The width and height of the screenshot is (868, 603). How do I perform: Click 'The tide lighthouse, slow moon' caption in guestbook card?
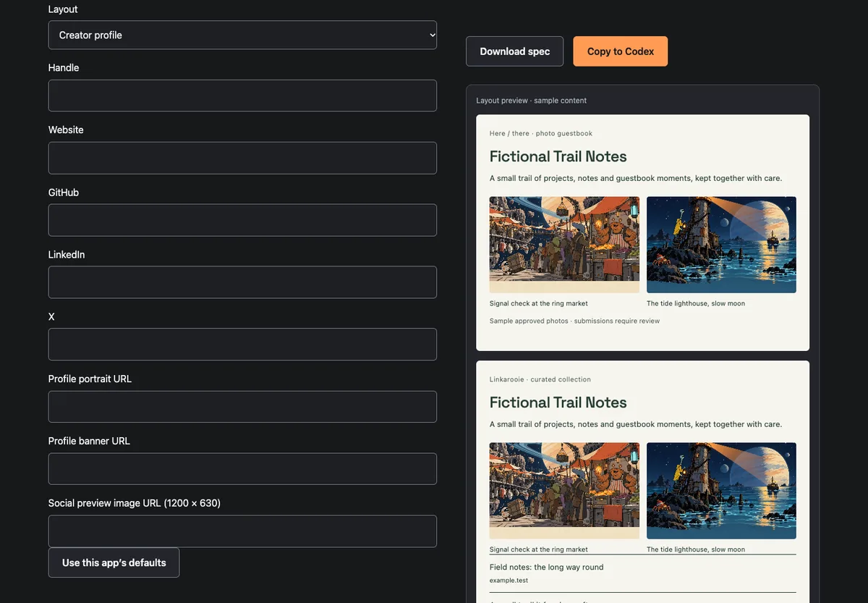(x=695, y=303)
